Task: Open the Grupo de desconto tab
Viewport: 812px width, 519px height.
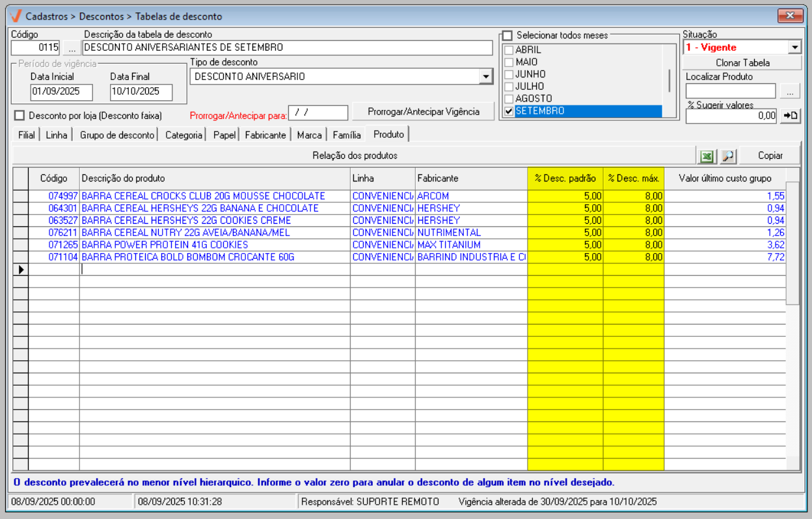Action: coord(117,135)
